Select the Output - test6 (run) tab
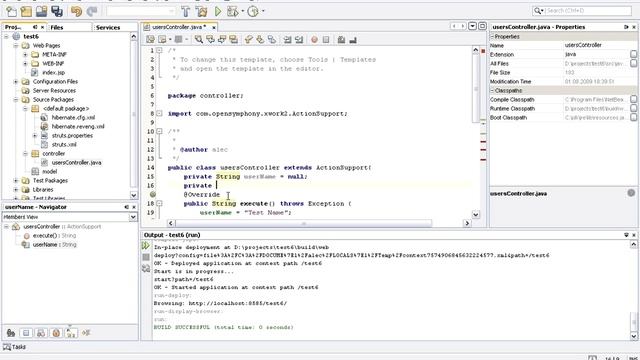The width and height of the screenshot is (640, 360). [172, 235]
